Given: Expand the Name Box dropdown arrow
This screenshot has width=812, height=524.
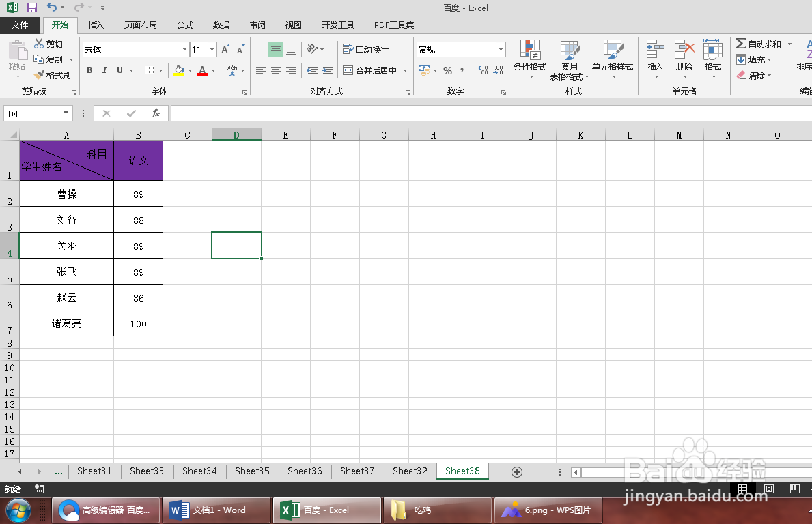Looking at the screenshot, I should 66,113.
